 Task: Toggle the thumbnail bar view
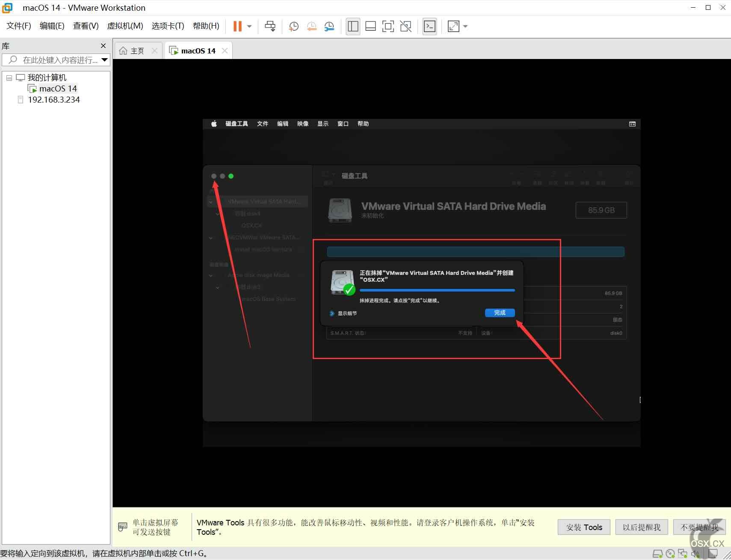[370, 26]
